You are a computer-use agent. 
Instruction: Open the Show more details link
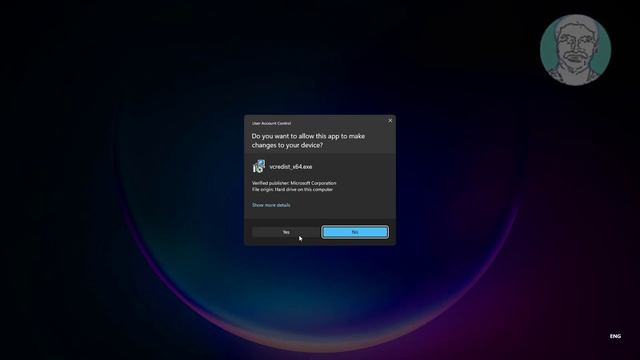point(271,205)
